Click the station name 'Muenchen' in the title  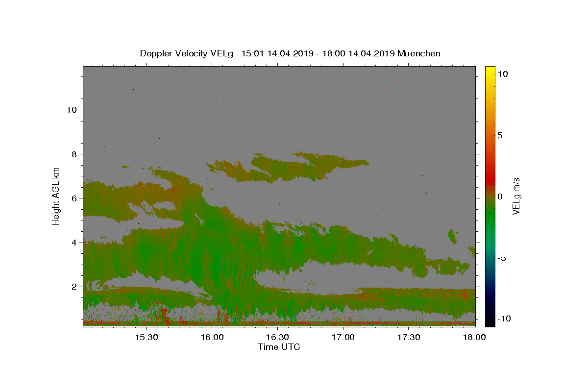(419, 53)
